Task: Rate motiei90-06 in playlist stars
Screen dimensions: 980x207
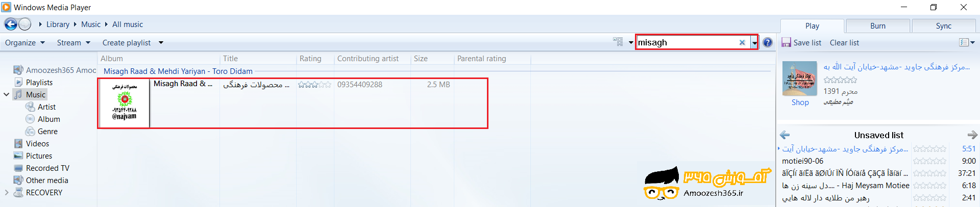Action: (x=929, y=161)
